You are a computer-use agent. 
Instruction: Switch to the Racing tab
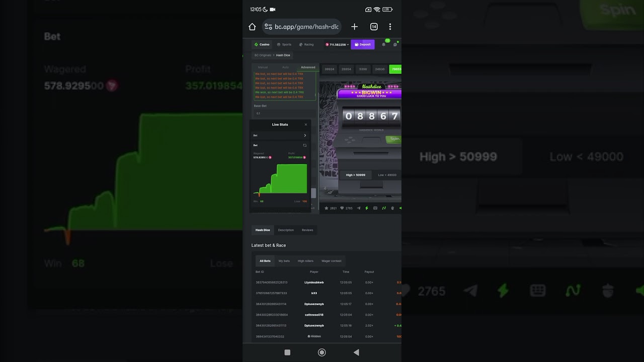click(x=306, y=44)
